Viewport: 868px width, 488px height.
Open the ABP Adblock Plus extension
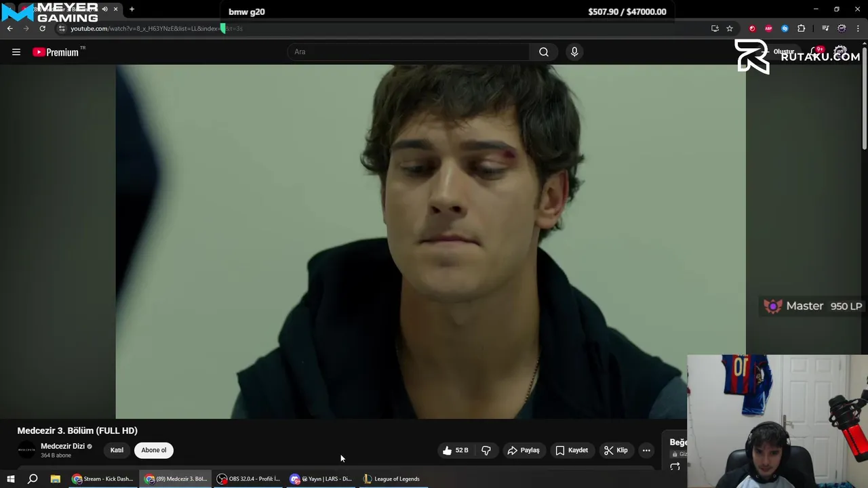(768, 28)
